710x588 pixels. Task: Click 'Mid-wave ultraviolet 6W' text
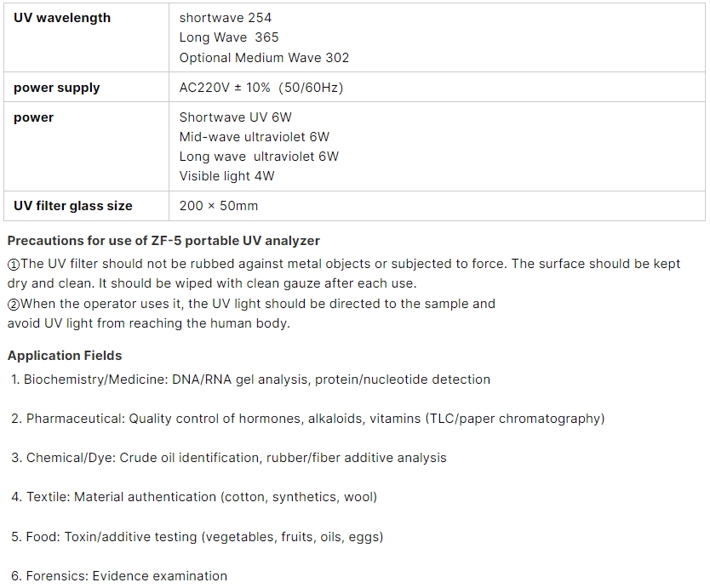coord(255,137)
